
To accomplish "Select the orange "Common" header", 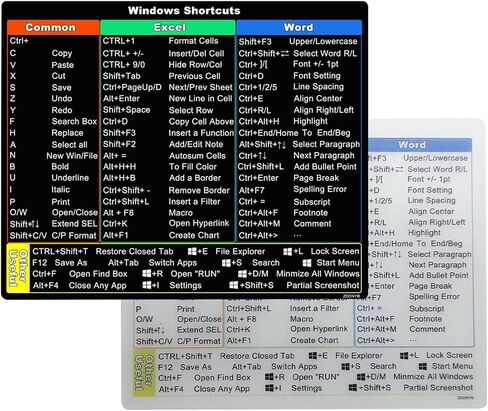I will click(x=53, y=27).
